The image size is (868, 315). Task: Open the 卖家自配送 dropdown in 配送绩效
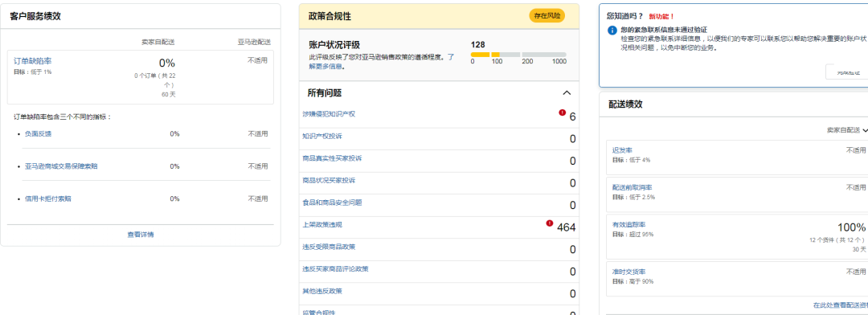pyautogui.click(x=847, y=130)
